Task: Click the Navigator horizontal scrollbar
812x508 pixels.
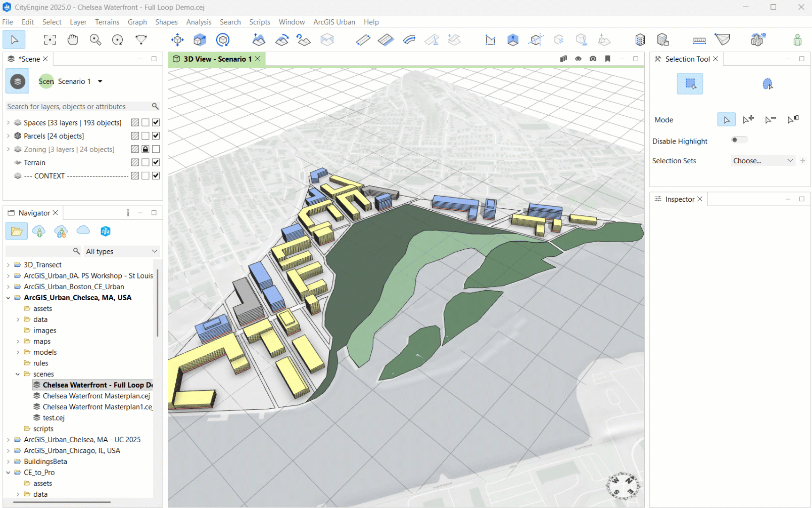Action: [x=62, y=502]
